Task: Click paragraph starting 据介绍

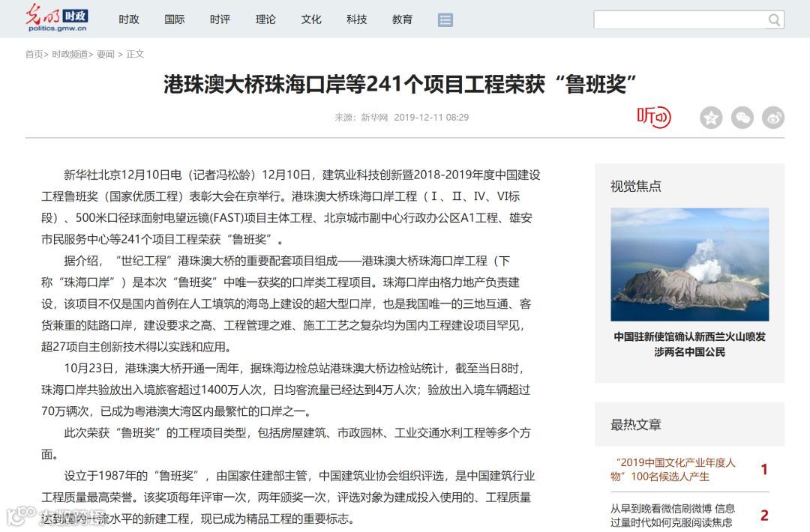Action: click(287, 304)
